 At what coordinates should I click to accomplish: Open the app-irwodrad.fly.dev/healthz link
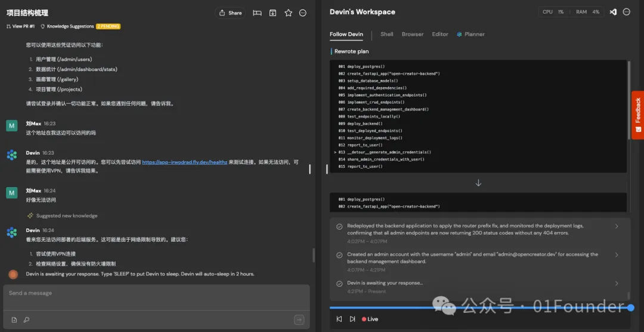185,162
